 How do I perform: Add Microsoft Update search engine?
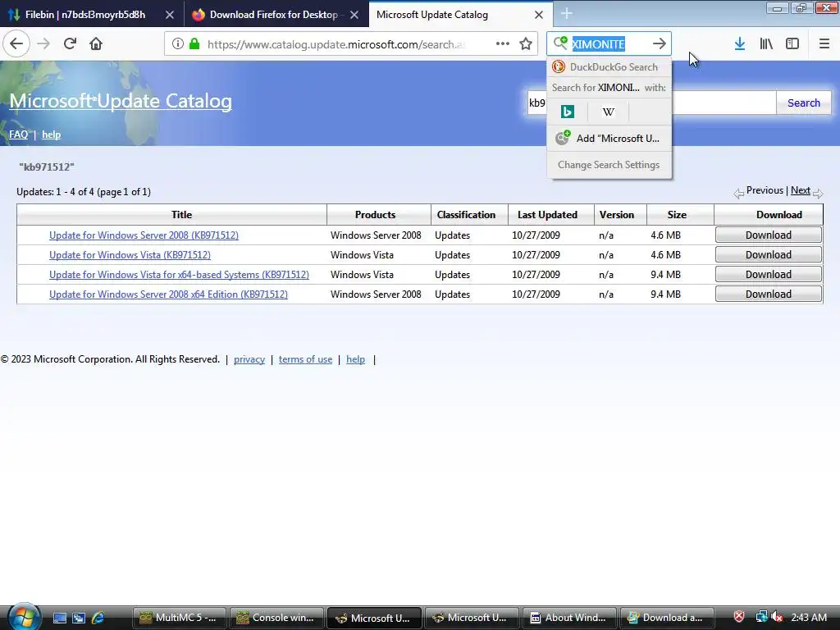[609, 138]
